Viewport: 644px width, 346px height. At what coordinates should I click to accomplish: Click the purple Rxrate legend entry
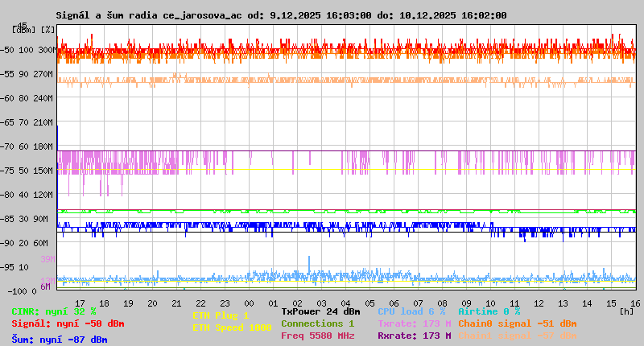tap(414, 336)
